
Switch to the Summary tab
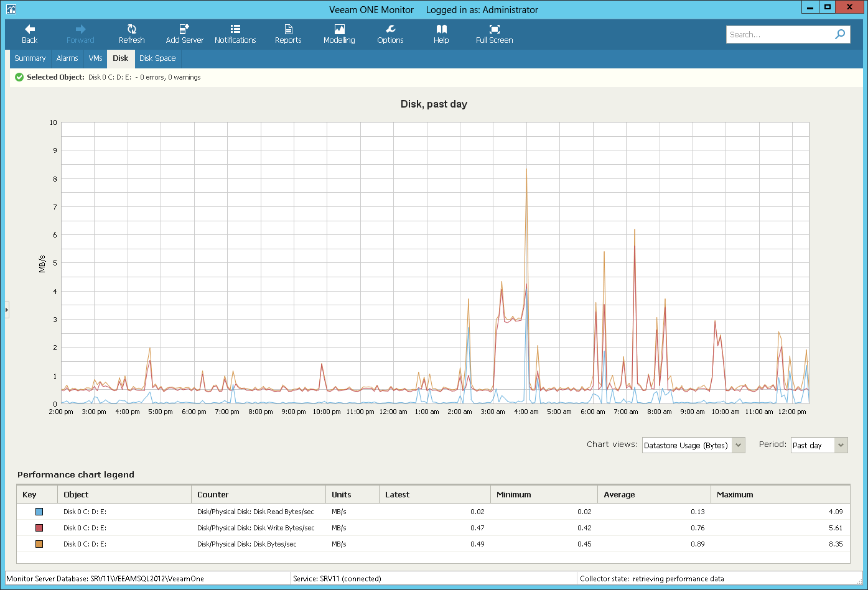(30, 58)
